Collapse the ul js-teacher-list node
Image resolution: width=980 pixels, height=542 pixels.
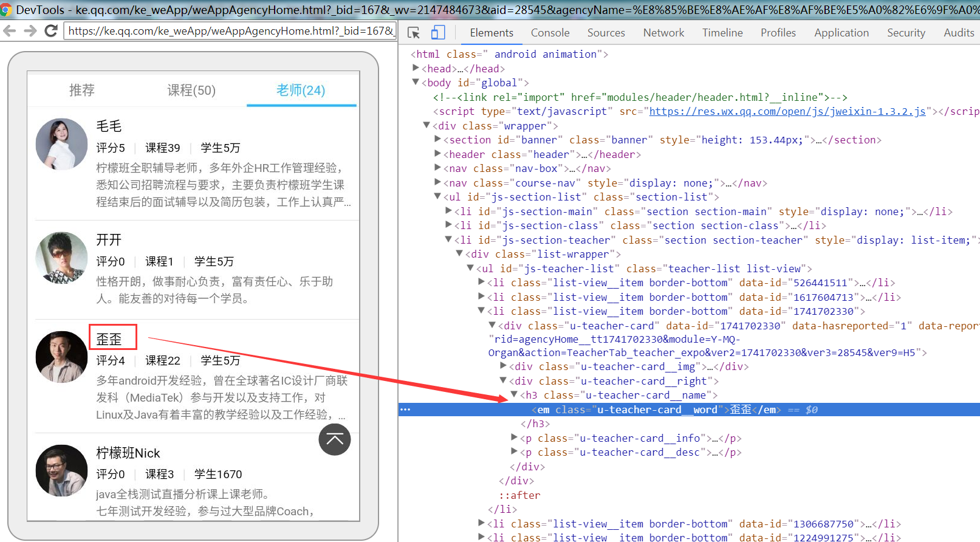470,268
